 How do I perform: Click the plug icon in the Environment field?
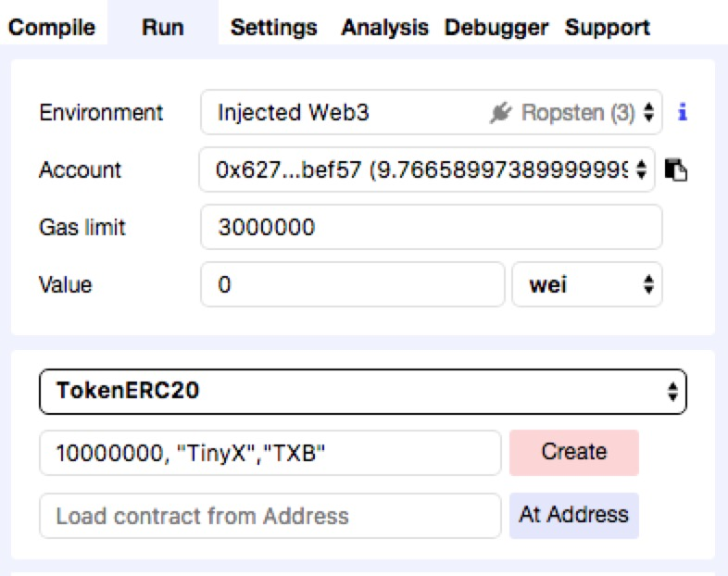pos(500,113)
